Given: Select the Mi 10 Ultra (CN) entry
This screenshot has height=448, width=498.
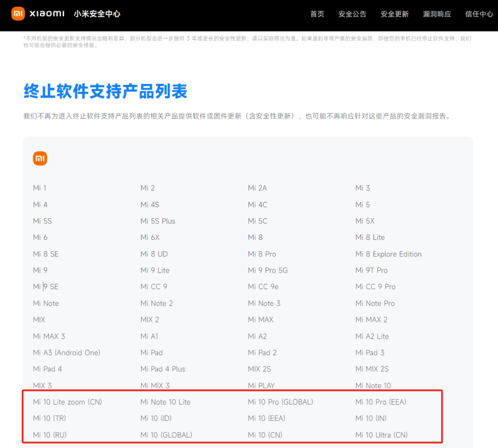Looking at the screenshot, I should (381, 435).
